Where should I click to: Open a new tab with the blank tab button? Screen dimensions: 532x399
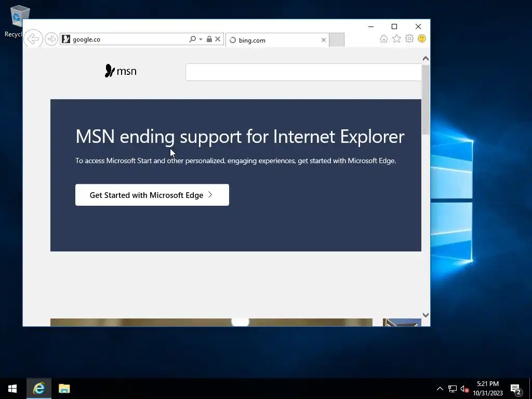point(337,40)
